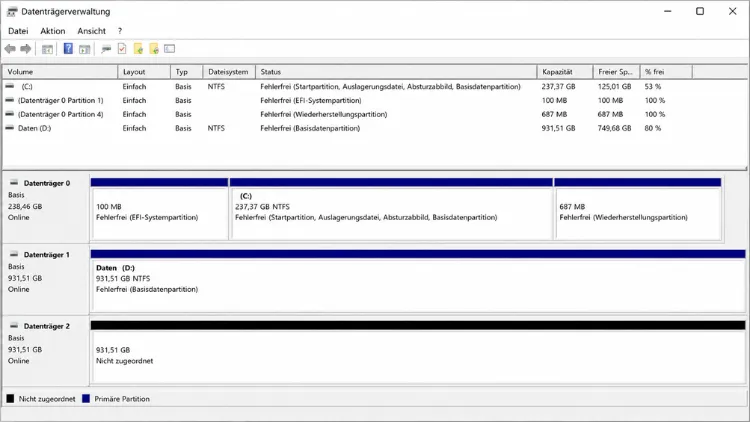
Task: Click black Nicht zugeordnet legend swatch
Action: [x=10, y=399]
